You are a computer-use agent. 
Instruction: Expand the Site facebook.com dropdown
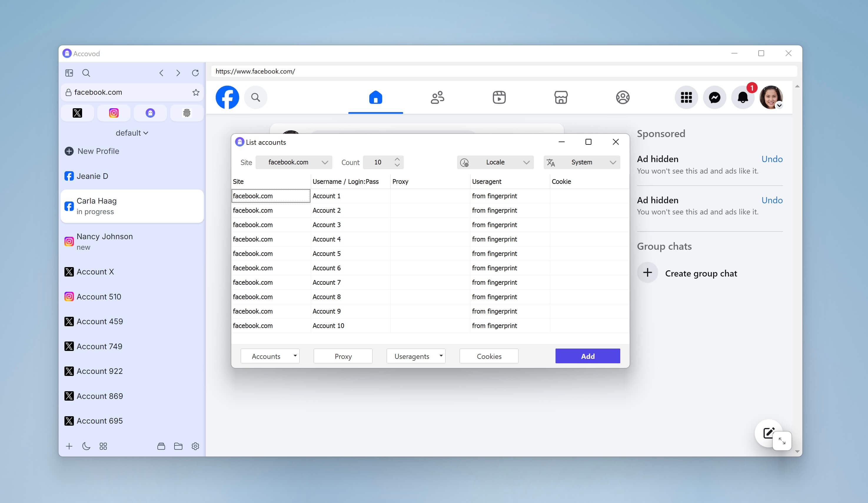click(294, 162)
